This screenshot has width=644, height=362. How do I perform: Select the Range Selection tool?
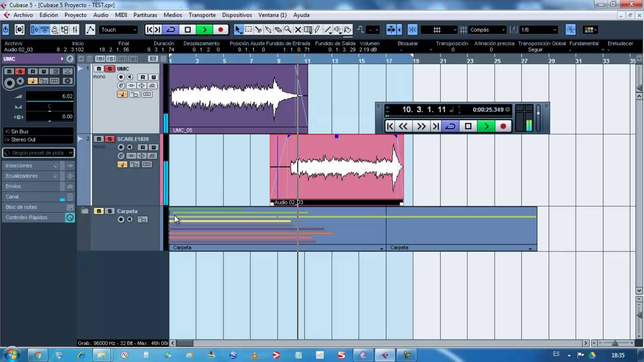[249, 30]
